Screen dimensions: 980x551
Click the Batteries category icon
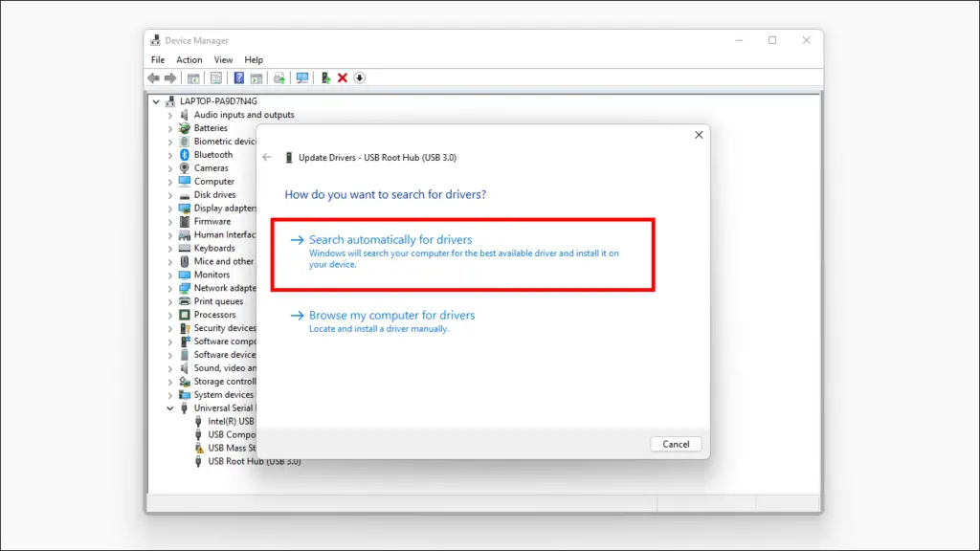pos(185,128)
